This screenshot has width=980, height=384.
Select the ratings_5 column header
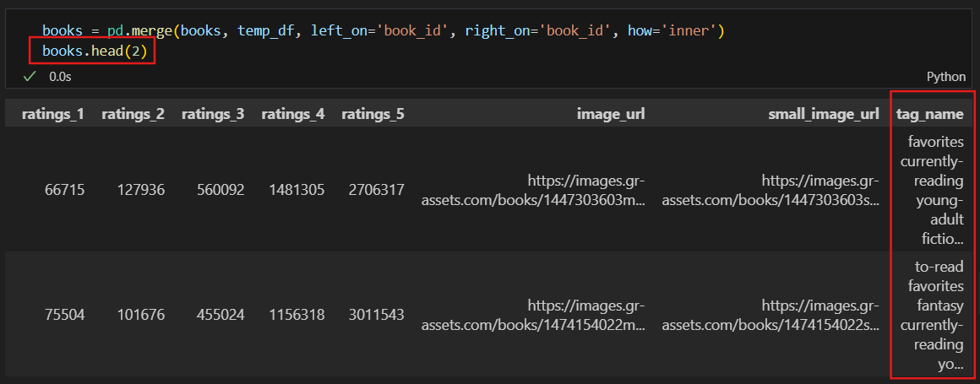373,114
